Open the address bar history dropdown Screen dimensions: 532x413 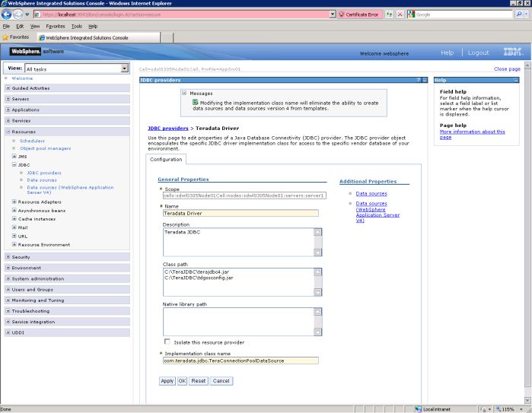[x=333, y=14]
